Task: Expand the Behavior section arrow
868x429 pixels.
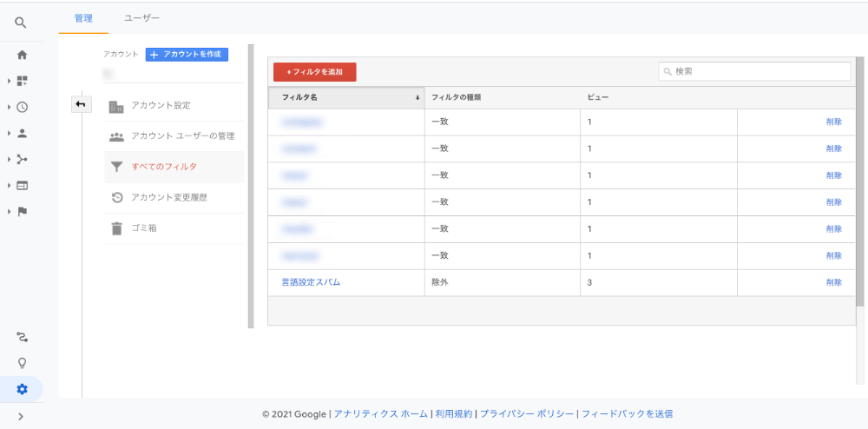Action: (10, 186)
